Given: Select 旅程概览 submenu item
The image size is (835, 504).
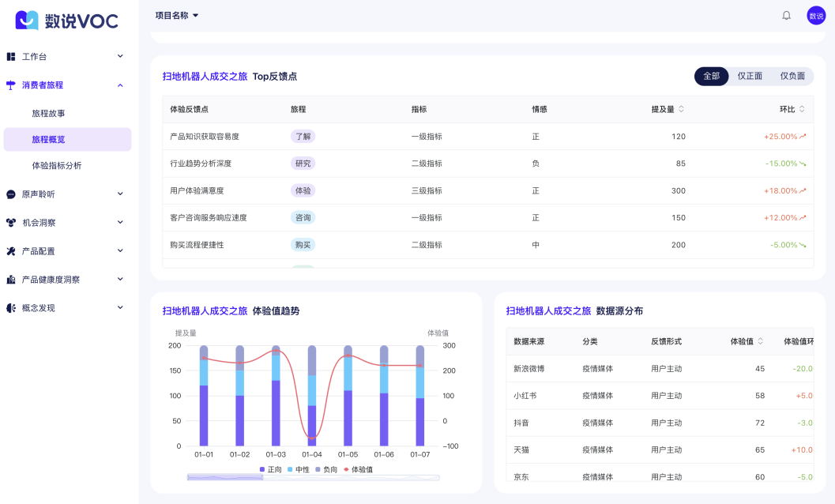Looking at the screenshot, I should pos(68,140).
